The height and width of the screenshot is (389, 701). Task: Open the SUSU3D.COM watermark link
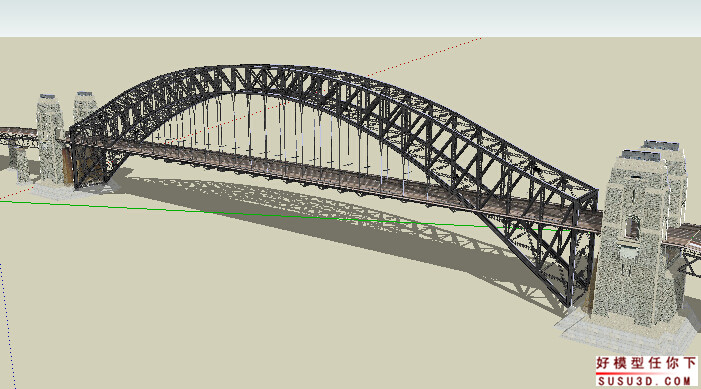(x=646, y=381)
